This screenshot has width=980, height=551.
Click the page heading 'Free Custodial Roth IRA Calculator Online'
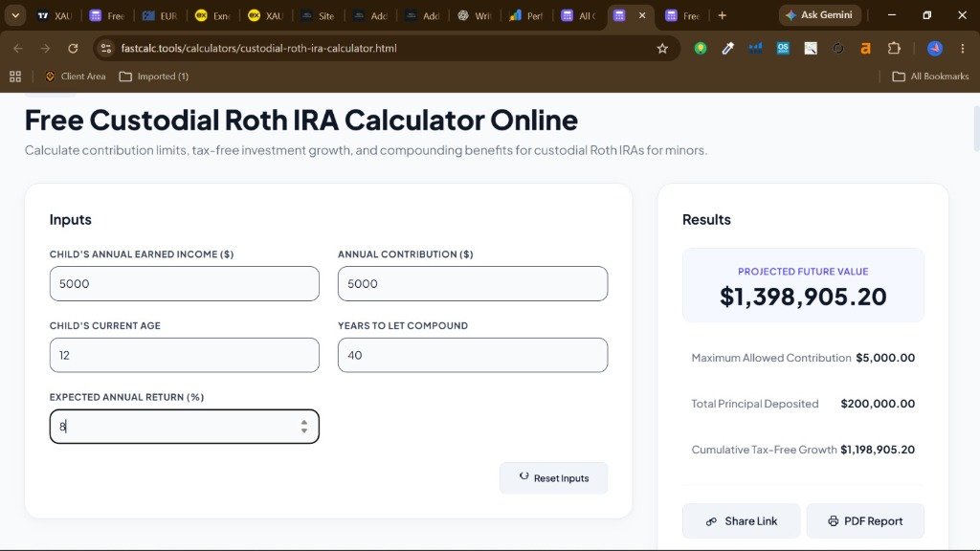(x=301, y=120)
